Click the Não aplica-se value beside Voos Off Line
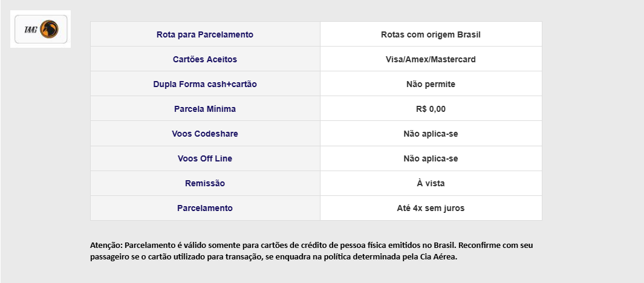644x283 pixels. tap(431, 158)
